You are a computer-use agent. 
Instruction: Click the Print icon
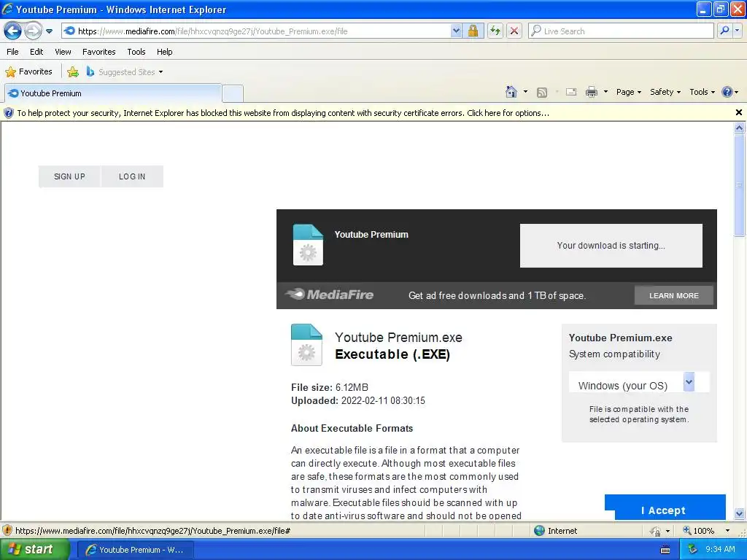click(591, 92)
